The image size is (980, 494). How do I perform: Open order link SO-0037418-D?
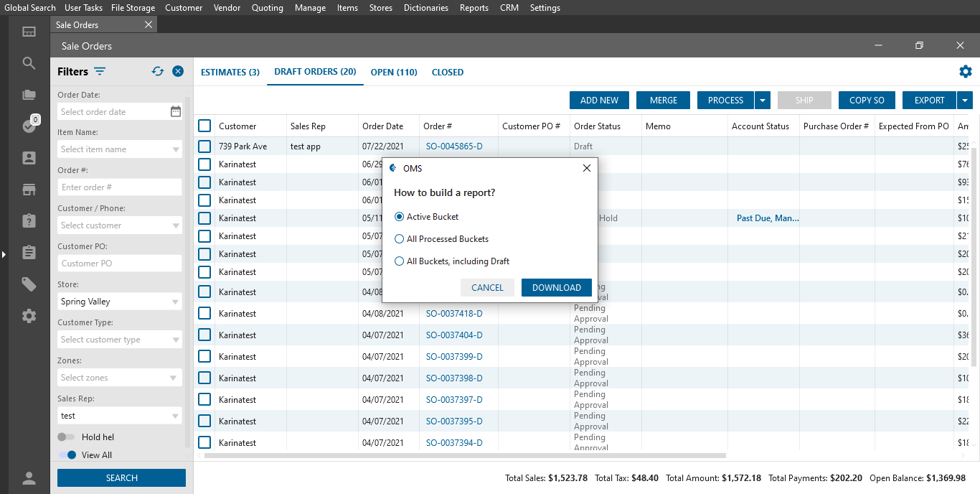454,314
